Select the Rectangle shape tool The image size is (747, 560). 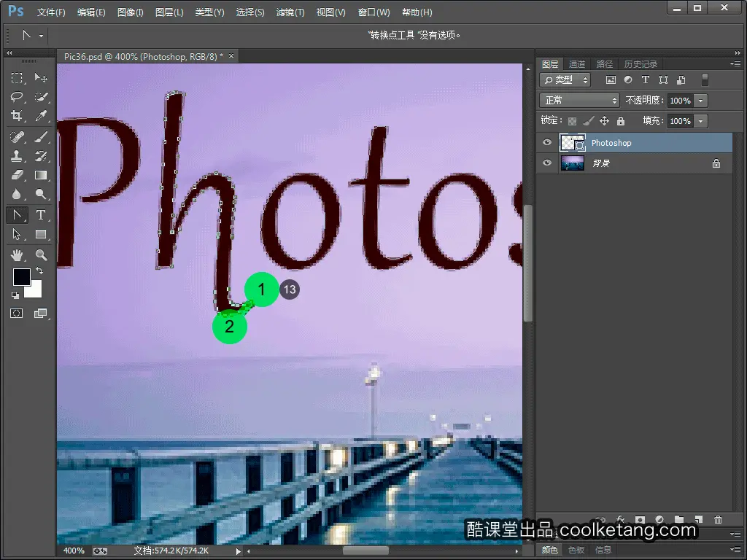coord(41,234)
